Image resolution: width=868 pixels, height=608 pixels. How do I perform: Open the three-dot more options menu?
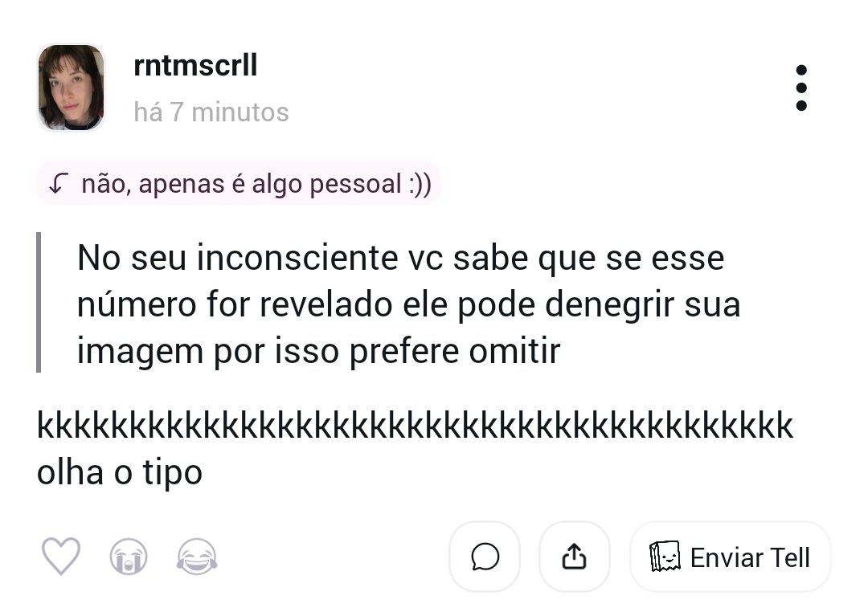pyautogui.click(x=800, y=88)
